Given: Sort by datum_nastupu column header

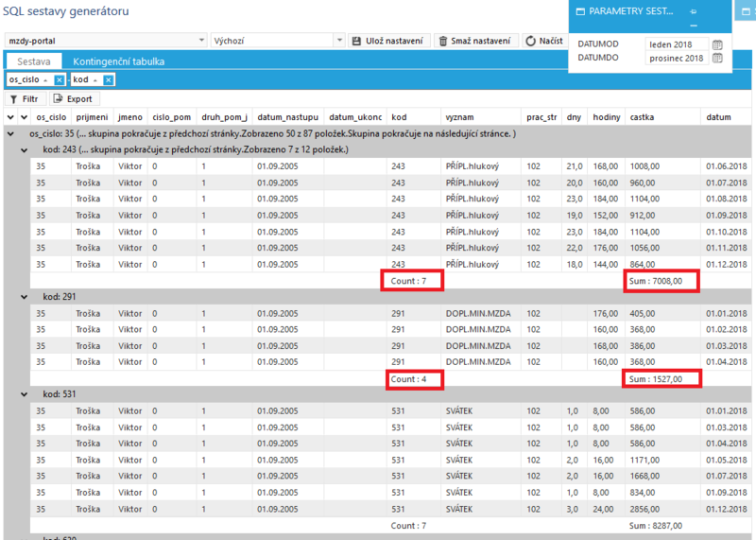Looking at the screenshot, I should pos(288,116).
